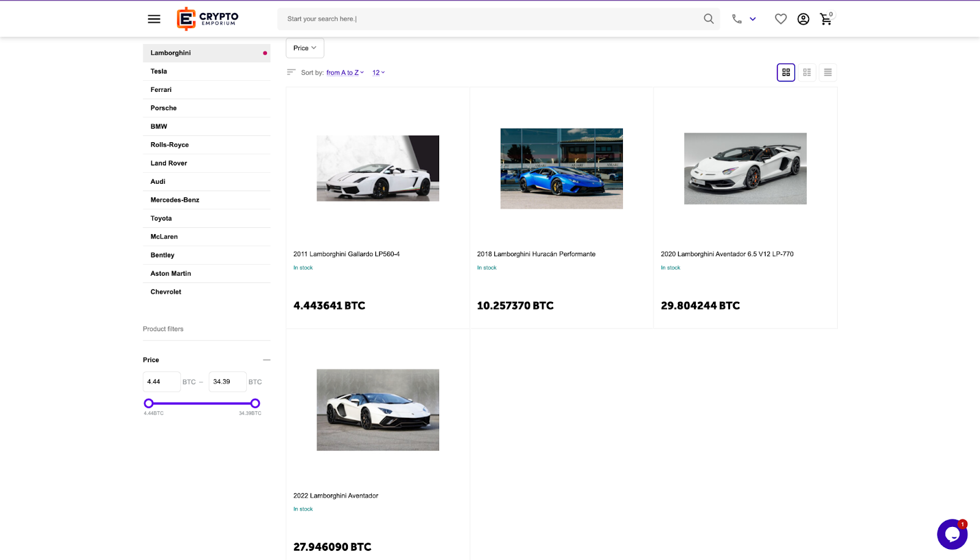The image size is (980, 560).
Task: Open 2022 Lamborghini Aventador title
Action: tap(336, 496)
